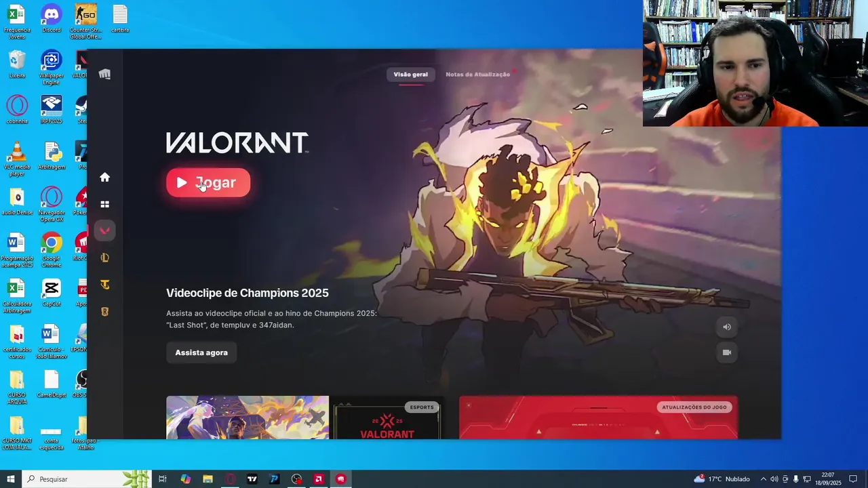Screen dimensions: 868x488
Task: Open Copilot from the taskbar
Action: (x=186, y=479)
